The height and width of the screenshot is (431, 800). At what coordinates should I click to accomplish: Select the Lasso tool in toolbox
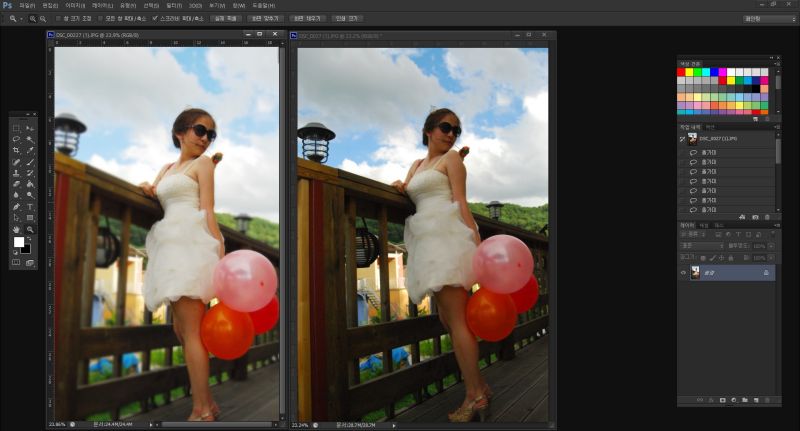[16, 139]
